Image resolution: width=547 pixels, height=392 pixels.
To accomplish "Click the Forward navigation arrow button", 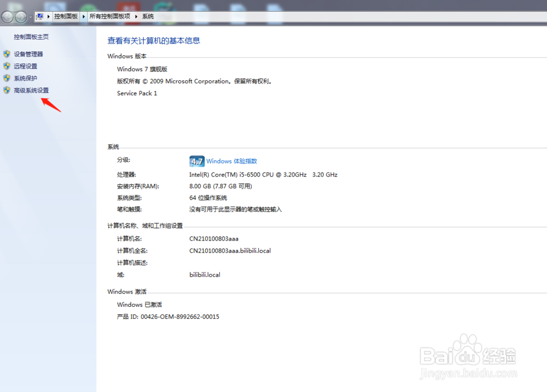I will tap(21, 17).
